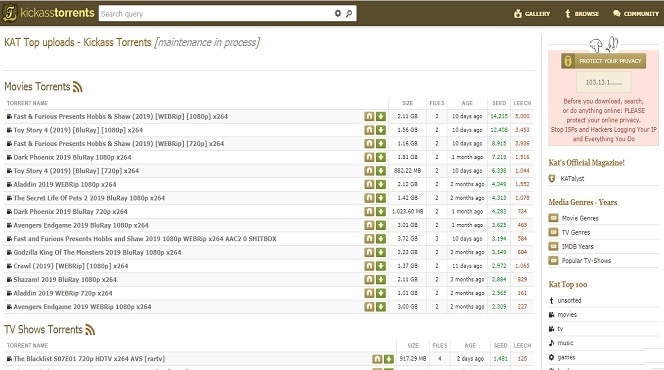Magnet icon for Toy Story 4 [1080p]
Screen dimensions: 664x370
(369, 130)
